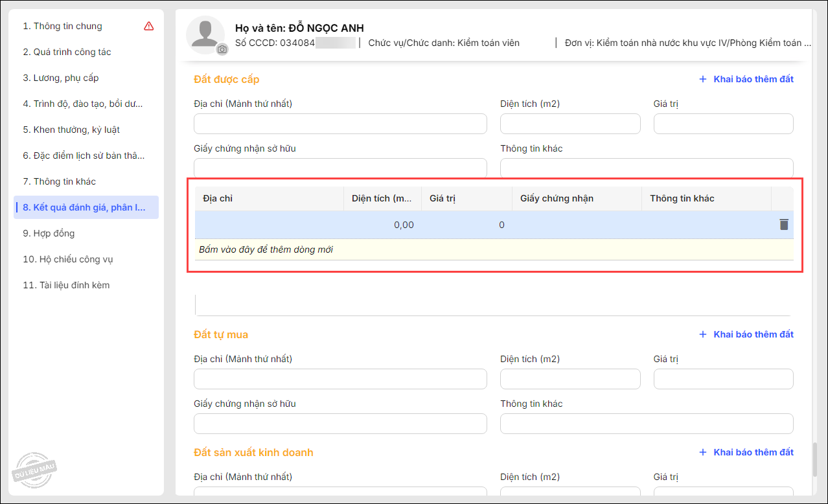Viewport: 828px width, 504px height.
Task: Click Khai báo thêm đất for Đất tự mua
Action: [746, 334]
